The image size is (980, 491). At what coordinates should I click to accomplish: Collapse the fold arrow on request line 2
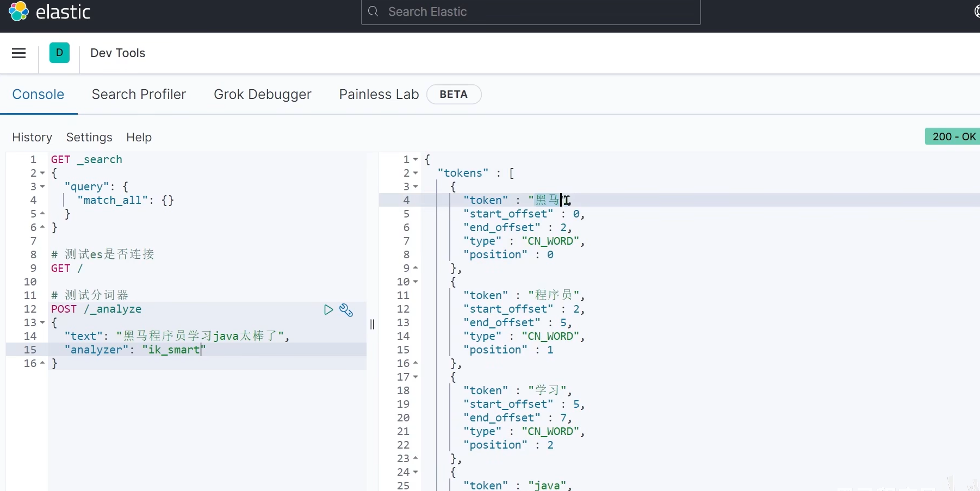pos(42,173)
